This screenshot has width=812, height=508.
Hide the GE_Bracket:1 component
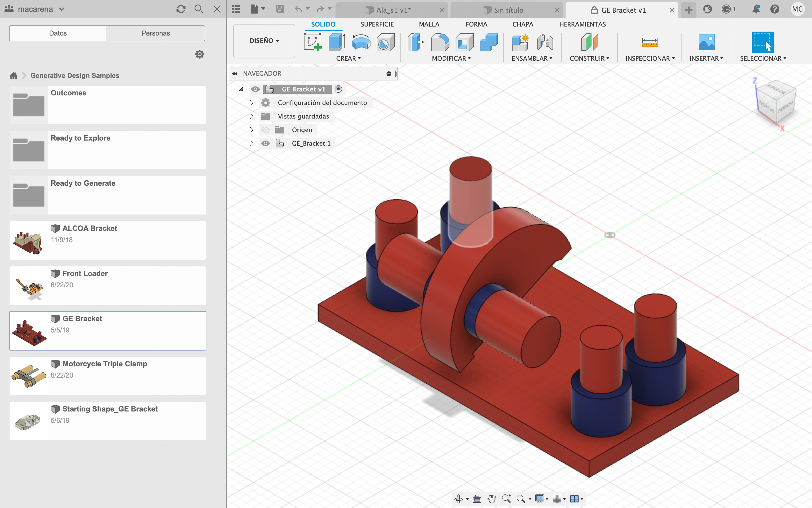click(x=265, y=143)
